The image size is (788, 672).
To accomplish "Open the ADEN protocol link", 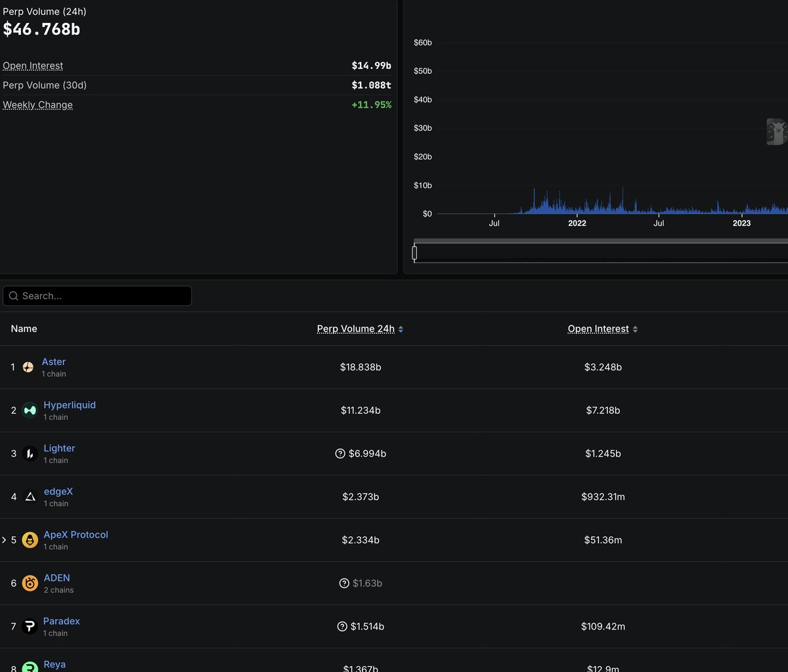I will coord(56,578).
